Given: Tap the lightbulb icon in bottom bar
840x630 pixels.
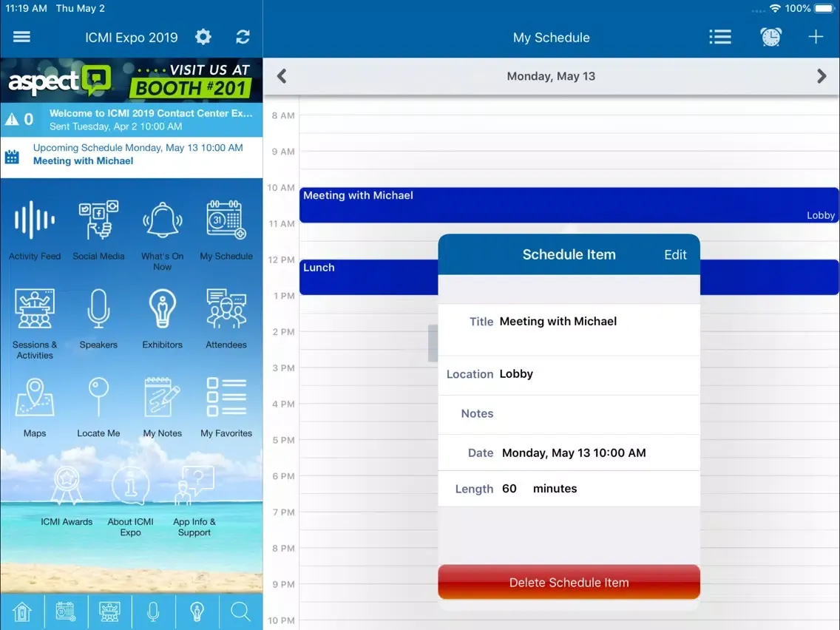Looking at the screenshot, I should click(x=197, y=612).
